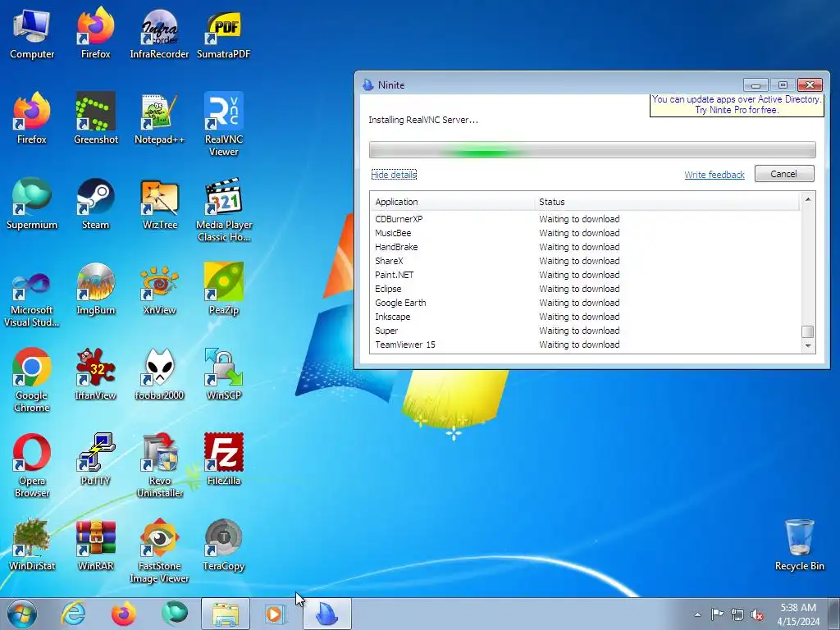This screenshot has height=630, width=840.
Task: Cancel the Ninite installation
Action: [x=783, y=174]
